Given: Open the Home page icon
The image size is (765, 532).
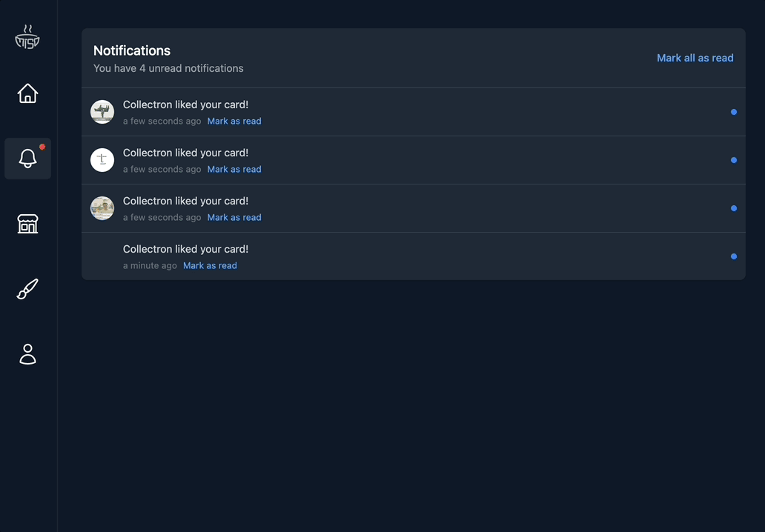Looking at the screenshot, I should (x=27, y=93).
